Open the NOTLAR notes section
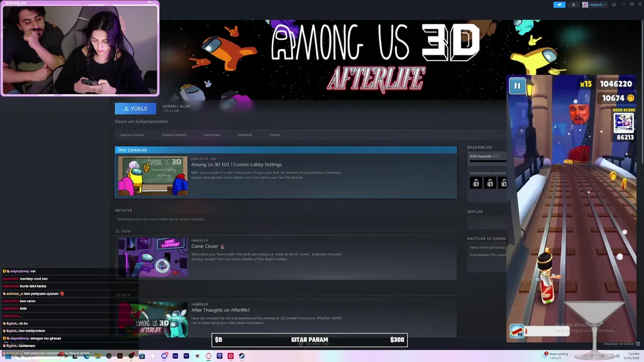This screenshot has width=644, height=362. (x=475, y=212)
